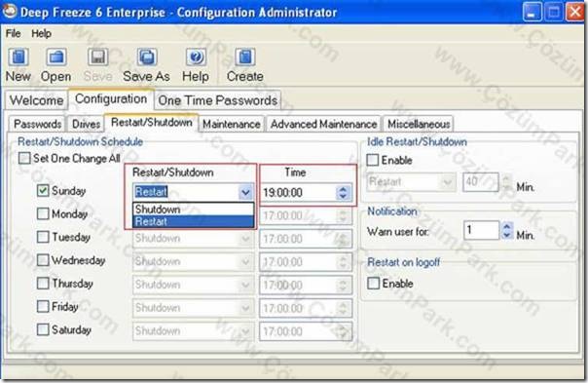Check the Friday checkbox

pyautogui.click(x=43, y=306)
